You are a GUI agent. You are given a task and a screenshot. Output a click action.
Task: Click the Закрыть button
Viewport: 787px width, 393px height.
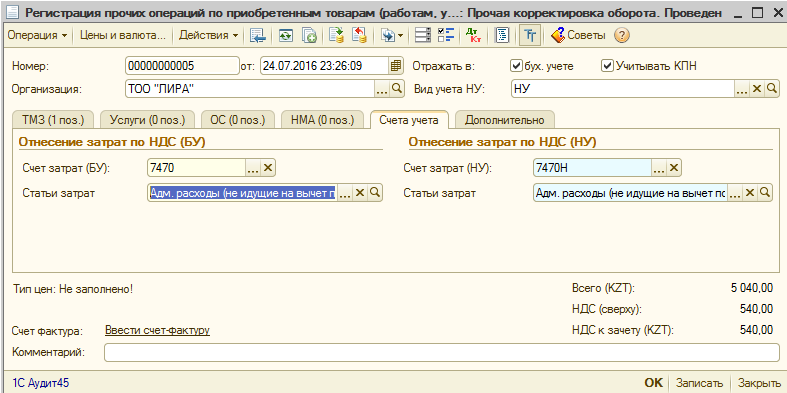(x=758, y=383)
